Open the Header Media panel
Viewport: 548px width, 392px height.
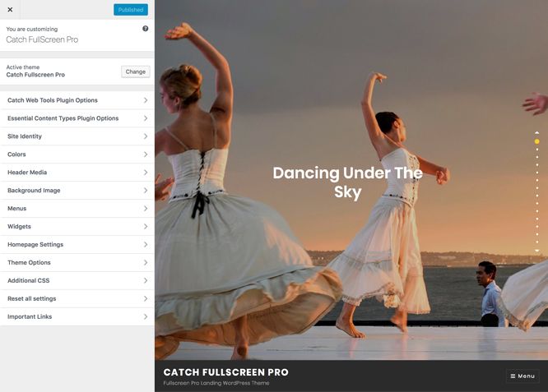(x=77, y=173)
